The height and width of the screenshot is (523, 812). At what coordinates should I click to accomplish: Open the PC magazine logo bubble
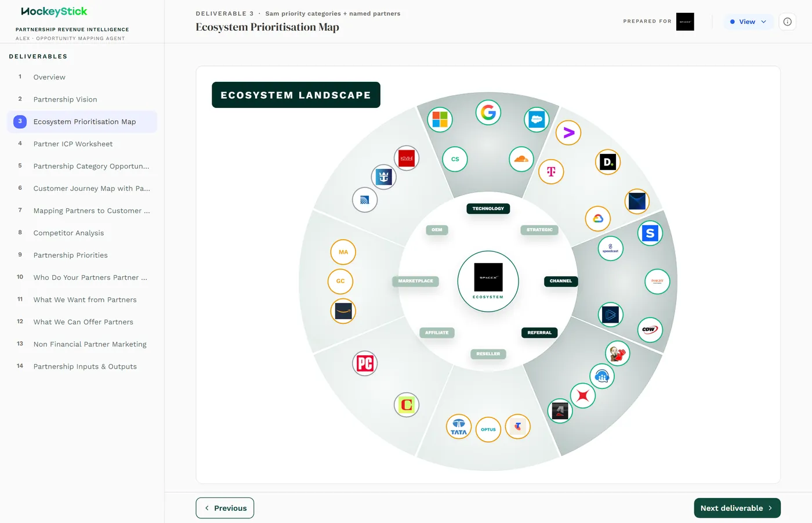[365, 363]
